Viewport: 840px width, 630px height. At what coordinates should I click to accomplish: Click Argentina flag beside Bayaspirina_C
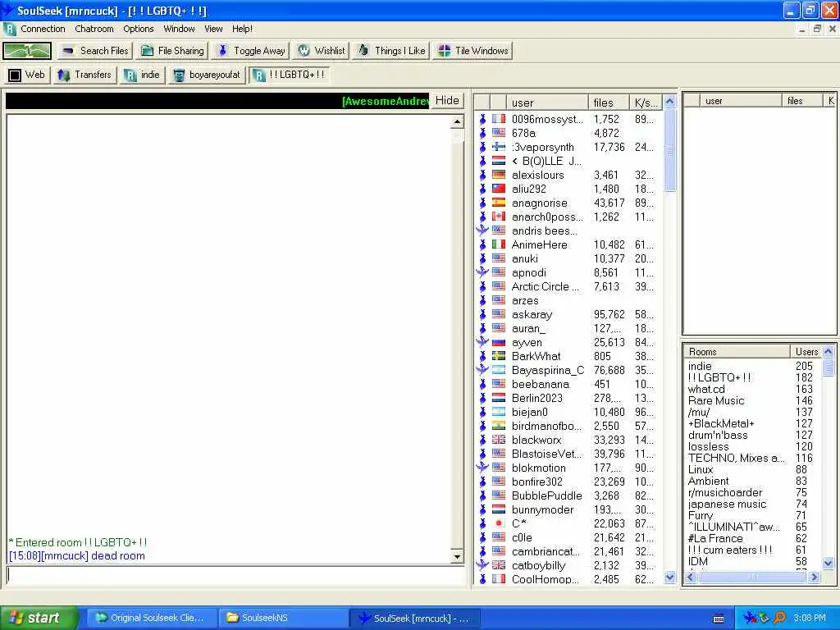tap(499, 370)
